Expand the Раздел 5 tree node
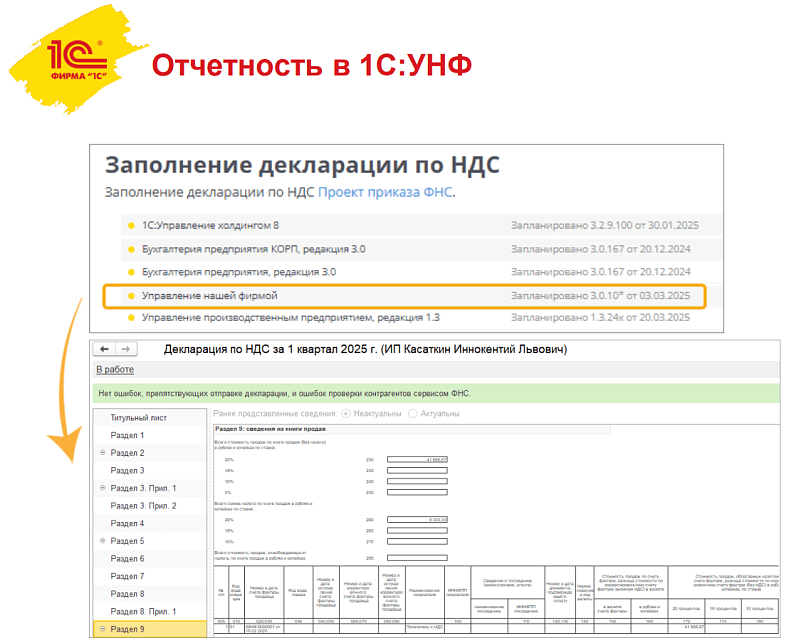The image size is (799, 643). [102, 541]
